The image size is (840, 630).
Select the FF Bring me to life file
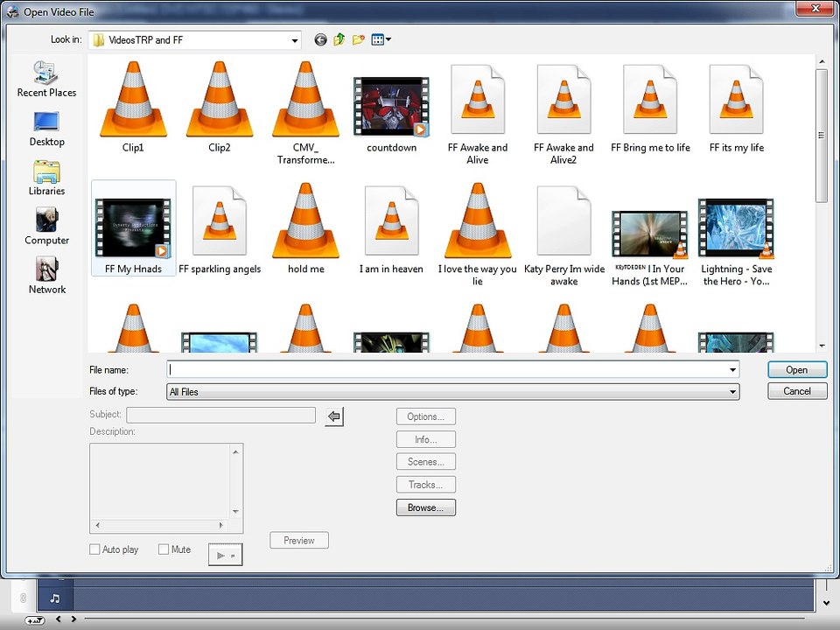pyautogui.click(x=650, y=108)
